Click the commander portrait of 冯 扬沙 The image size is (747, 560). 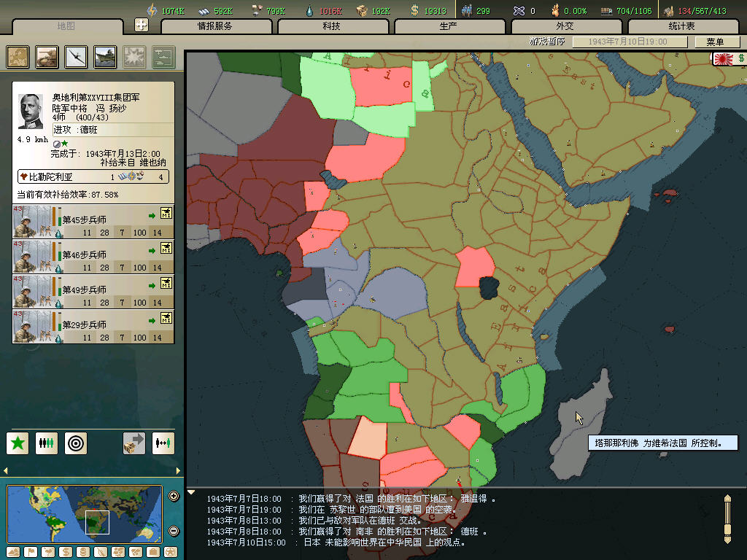point(31,110)
